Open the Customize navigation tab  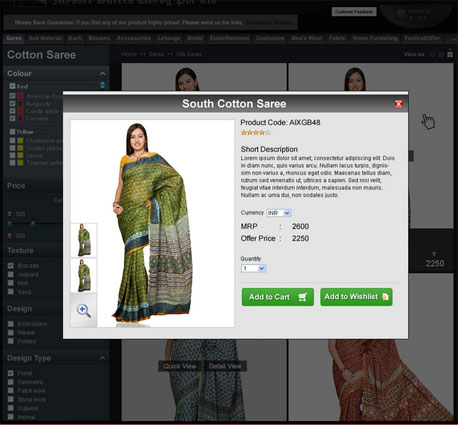pyautogui.click(x=270, y=38)
